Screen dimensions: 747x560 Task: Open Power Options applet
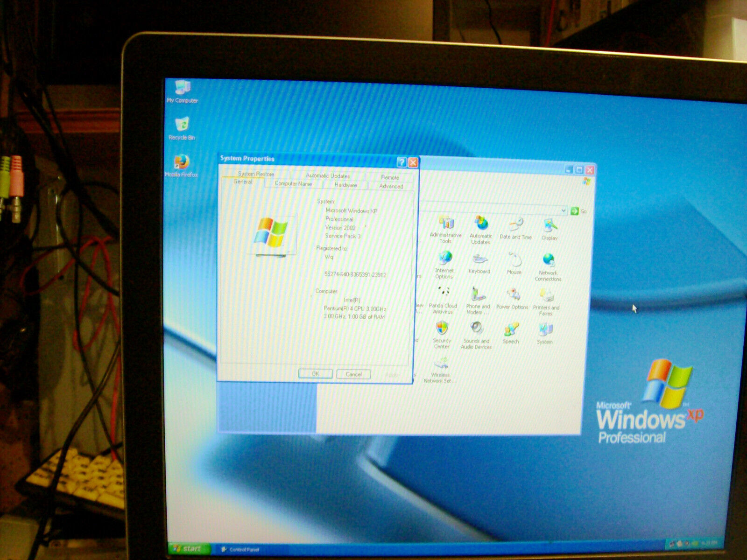512,299
